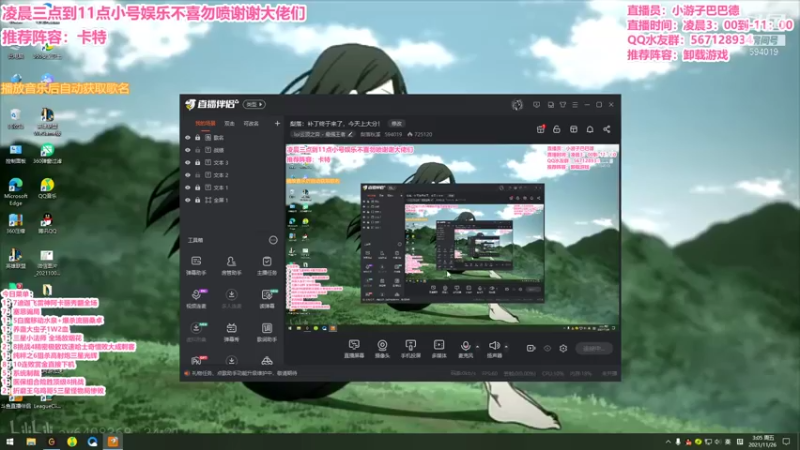Hide the 文本 2 source layer

tap(188, 175)
